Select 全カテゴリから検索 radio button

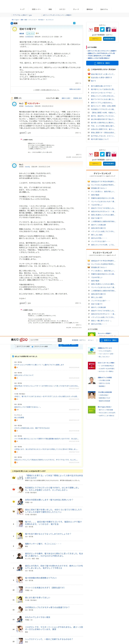(x=16, y=347)
